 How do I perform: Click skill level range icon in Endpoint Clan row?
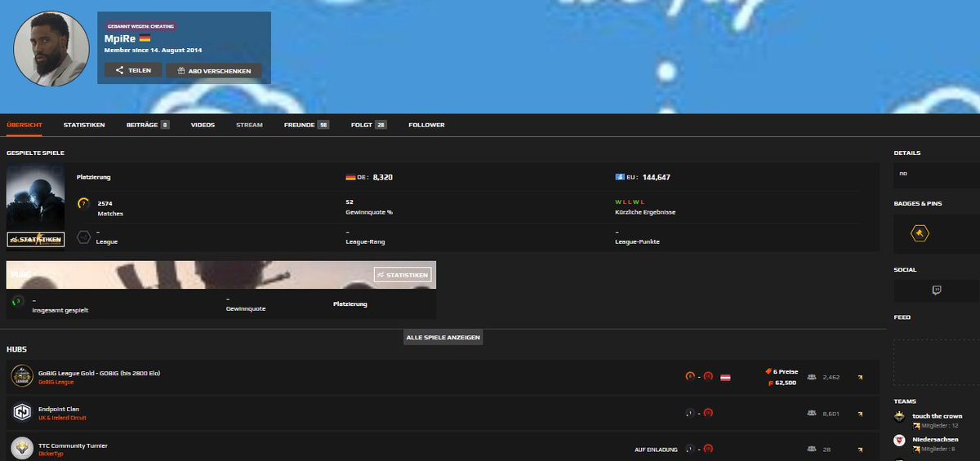[x=700, y=413]
